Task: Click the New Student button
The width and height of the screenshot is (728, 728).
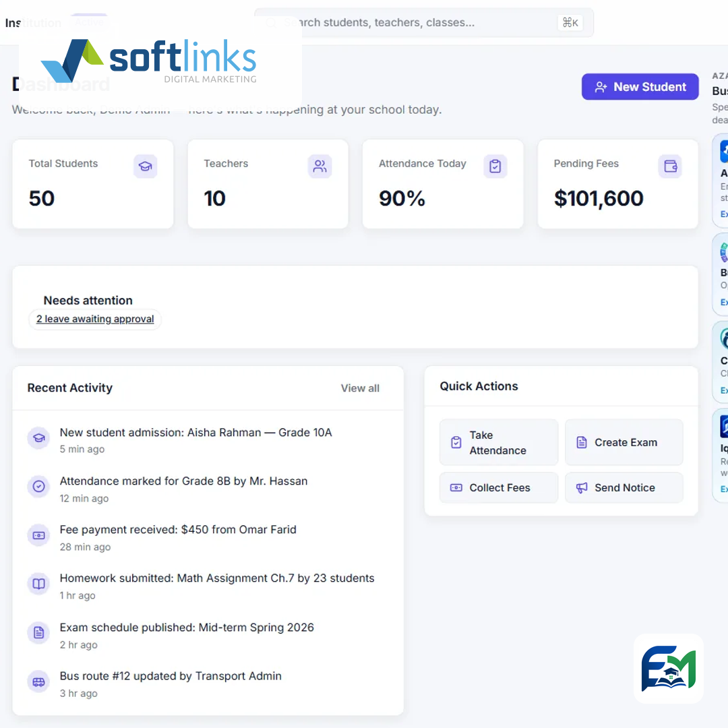Action: [640, 87]
